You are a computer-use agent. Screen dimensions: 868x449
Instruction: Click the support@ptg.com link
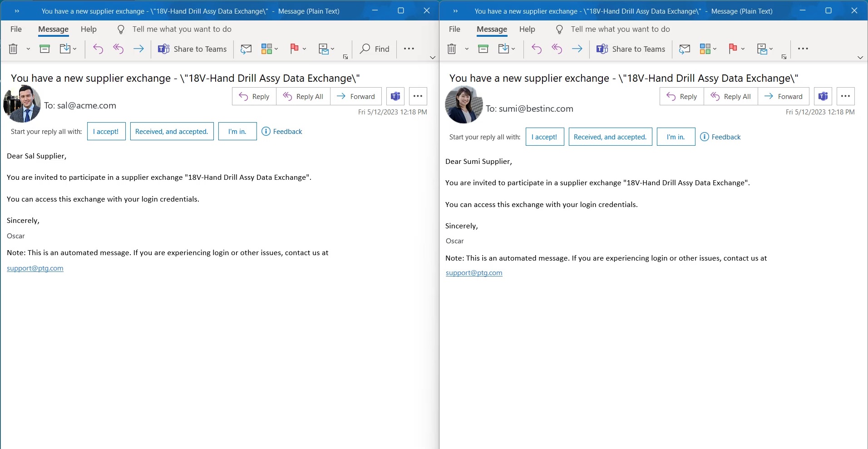click(35, 268)
